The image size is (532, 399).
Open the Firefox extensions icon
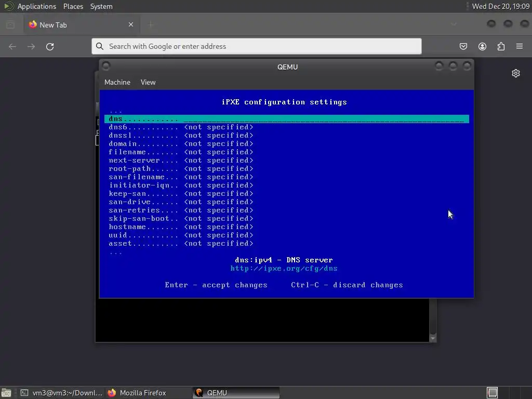tap(501, 46)
